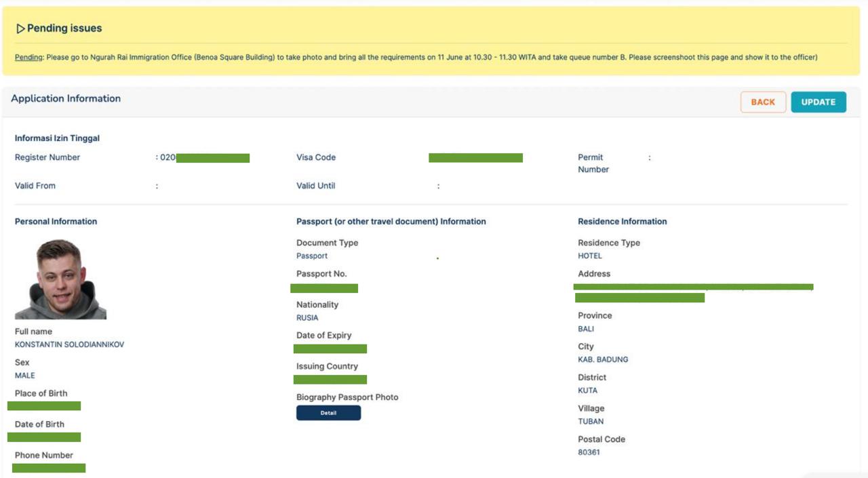Viewport: 868px width, 478px height.
Task: Click the 'Application Information' header
Action: click(66, 98)
